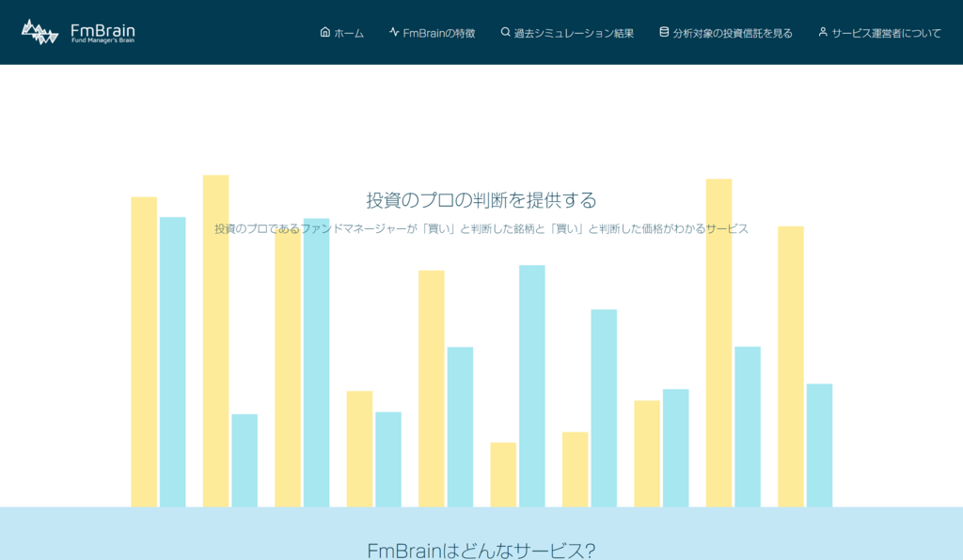Click the pulse icon beside FmBrainの特徴
The image size is (963, 560).
coord(394,32)
